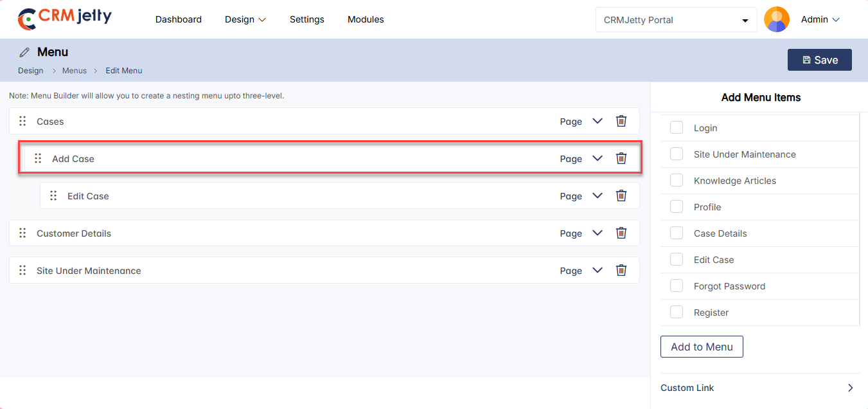Go to the Modules tab
The height and width of the screenshot is (409, 868).
coord(366,19)
